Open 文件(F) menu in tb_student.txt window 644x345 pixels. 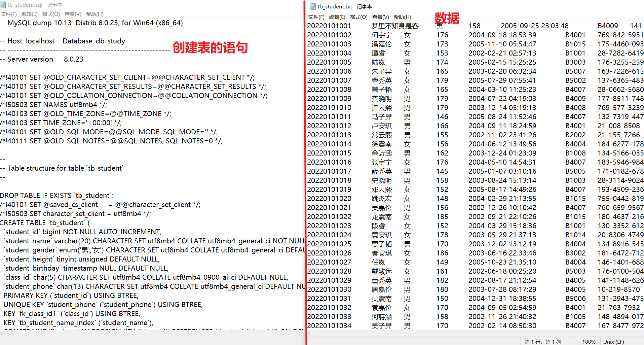[x=316, y=17]
